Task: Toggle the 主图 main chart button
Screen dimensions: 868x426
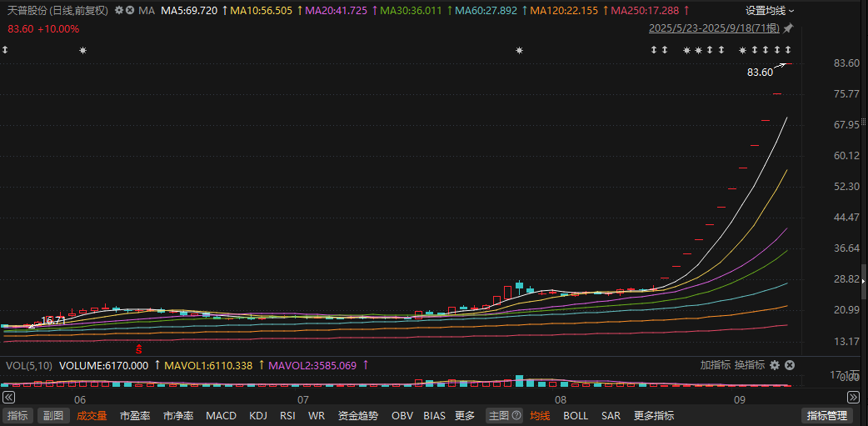Action: pos(498,415)
